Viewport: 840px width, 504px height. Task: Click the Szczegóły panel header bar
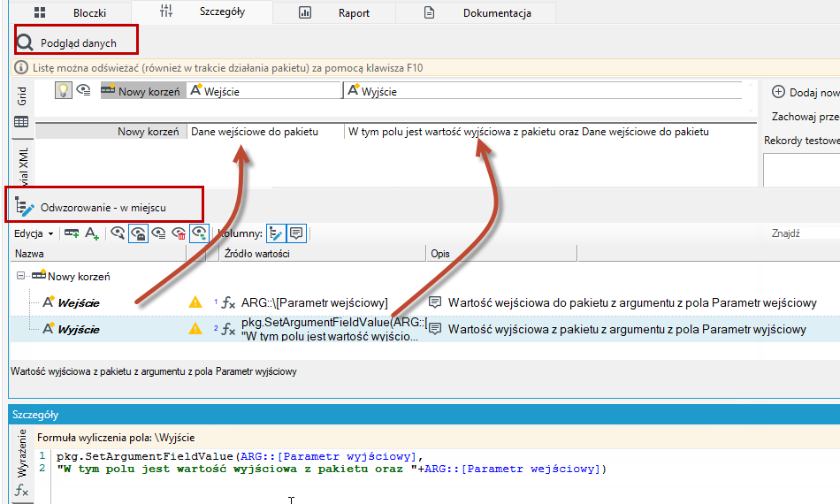pyautogui.click(x=424, y=415)
